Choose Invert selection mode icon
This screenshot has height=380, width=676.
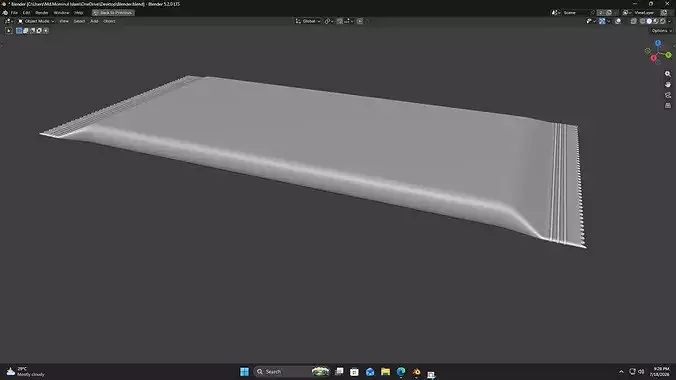click(39, 31)
